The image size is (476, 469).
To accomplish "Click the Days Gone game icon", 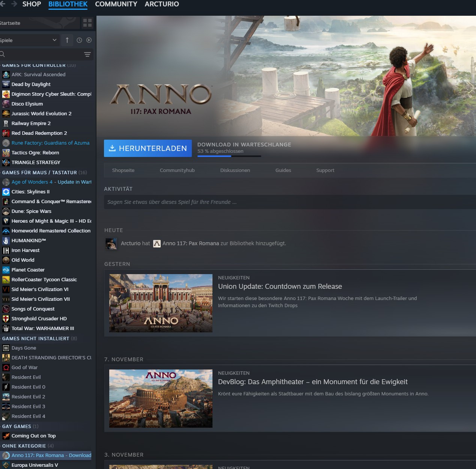I will click(x=6, y=348).
